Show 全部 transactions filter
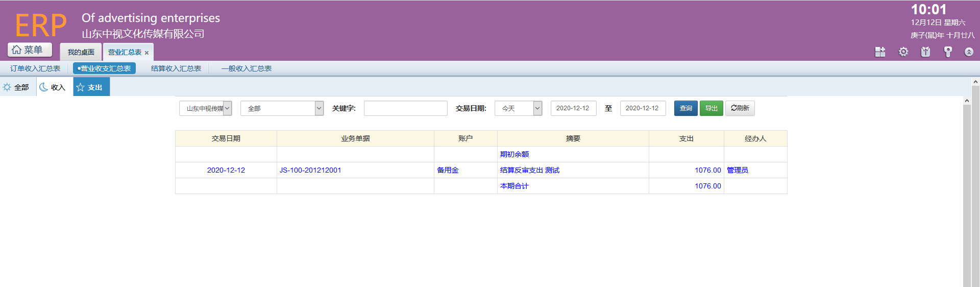The image size is (980, 287). pos(18,87)
